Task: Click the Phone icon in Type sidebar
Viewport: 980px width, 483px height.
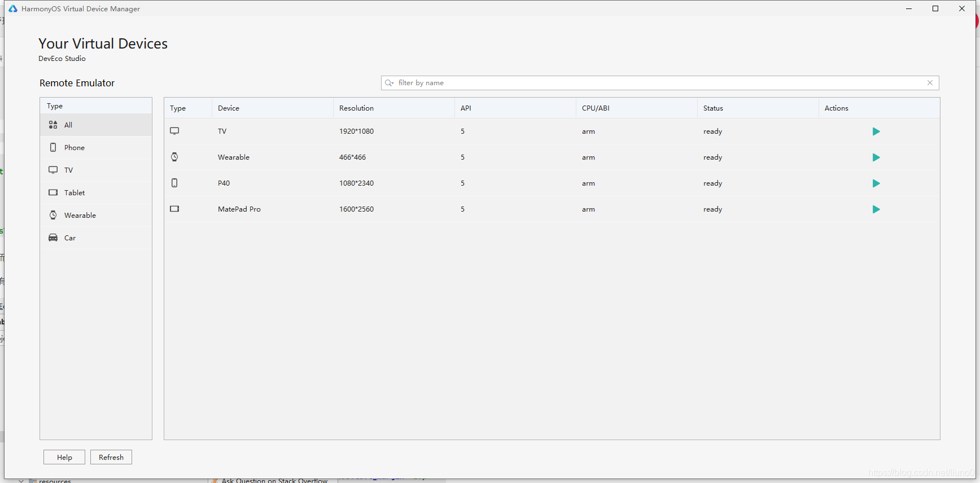Action: point(53,147)
